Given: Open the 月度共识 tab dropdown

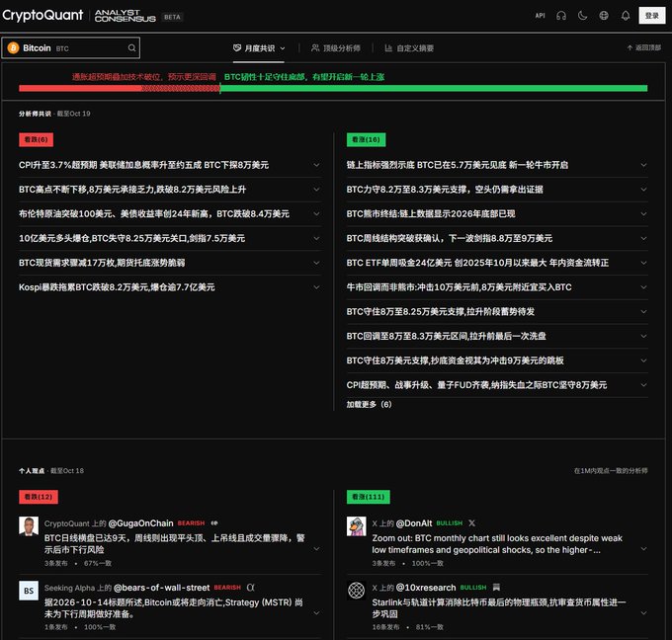Looking at the screenshot, I should tap(259, 48).
